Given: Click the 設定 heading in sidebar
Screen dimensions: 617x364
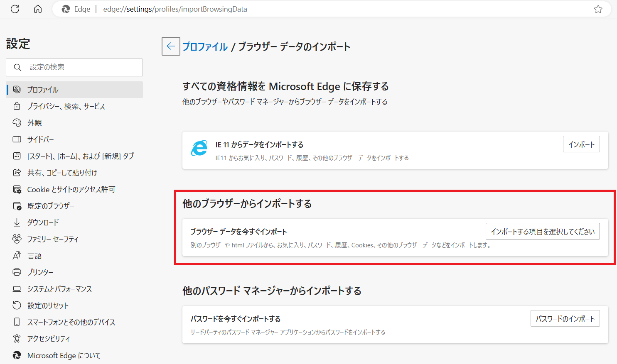Looking at the screenshot, I should 18,44.
